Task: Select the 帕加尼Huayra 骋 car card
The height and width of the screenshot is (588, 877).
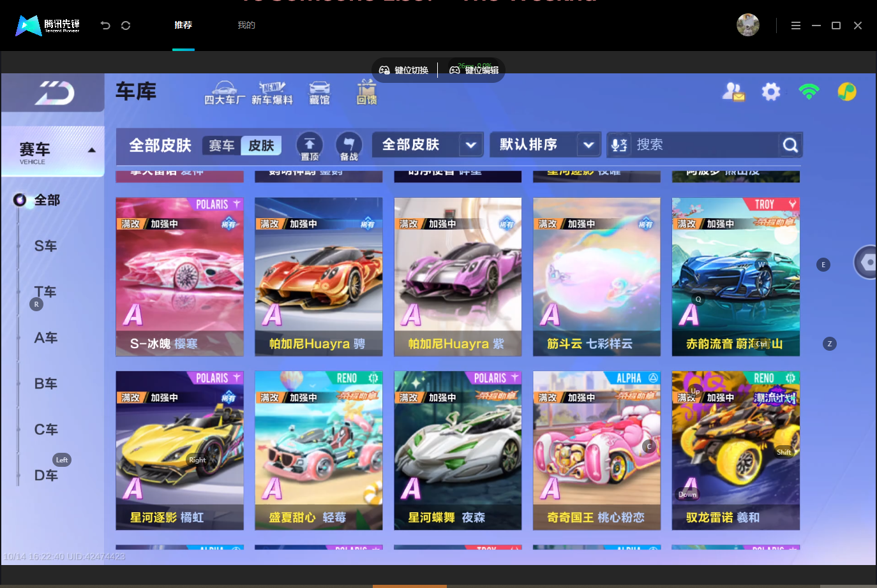Action: click(319, 277)
